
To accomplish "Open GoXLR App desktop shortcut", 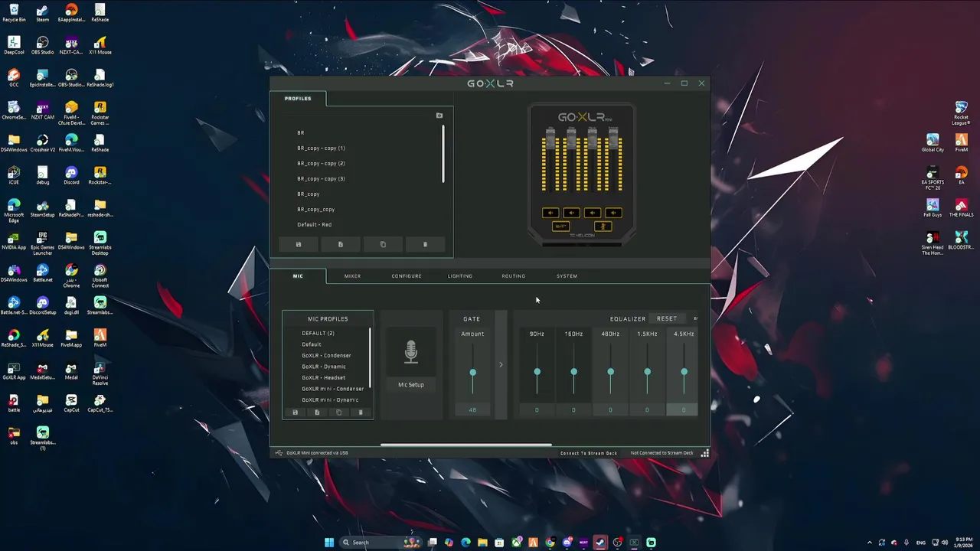I will (14, 370).
